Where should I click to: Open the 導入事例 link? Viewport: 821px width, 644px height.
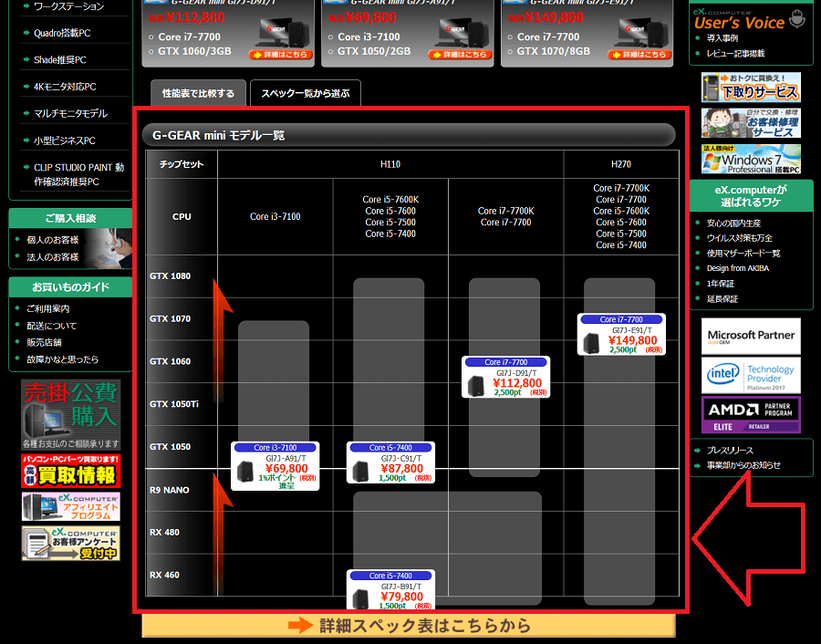click(x=722, y=38)
